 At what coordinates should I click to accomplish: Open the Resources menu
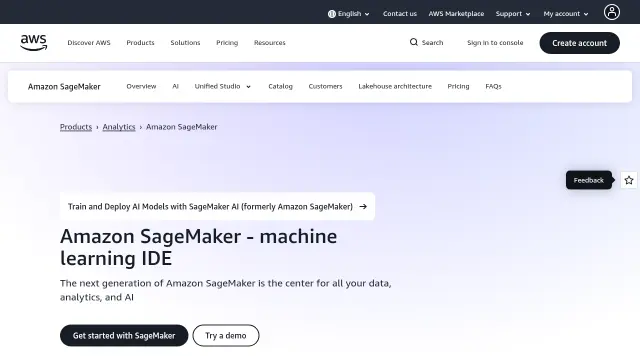click(270, 43)
